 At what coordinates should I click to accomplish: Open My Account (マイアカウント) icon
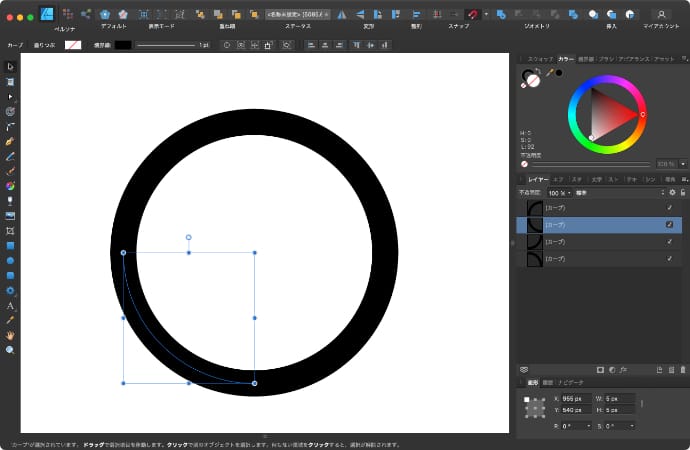(661, 14)
